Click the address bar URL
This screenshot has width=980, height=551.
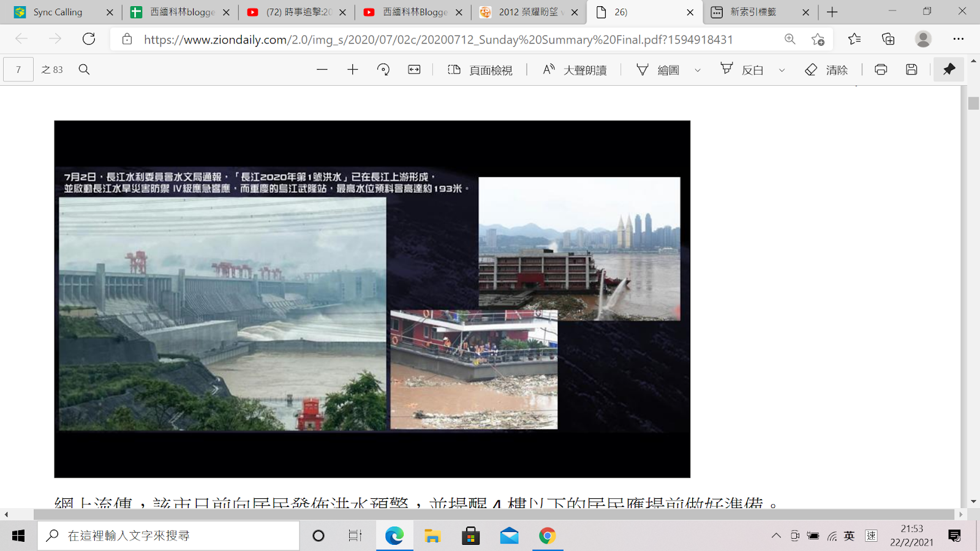[x=438, y=39]
